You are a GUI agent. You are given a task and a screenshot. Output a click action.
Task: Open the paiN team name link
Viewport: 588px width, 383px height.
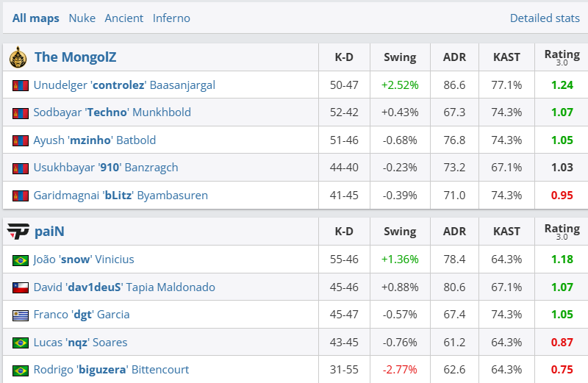tap(49, 232)
